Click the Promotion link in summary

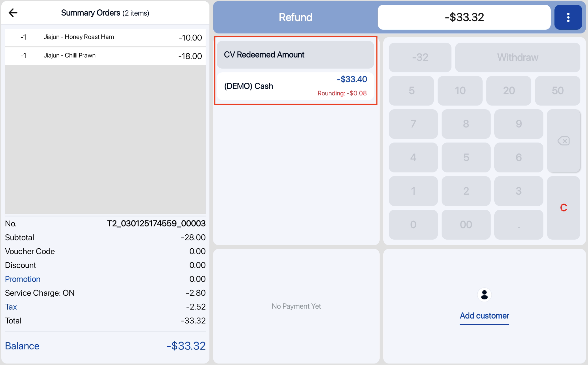point(23,279)
